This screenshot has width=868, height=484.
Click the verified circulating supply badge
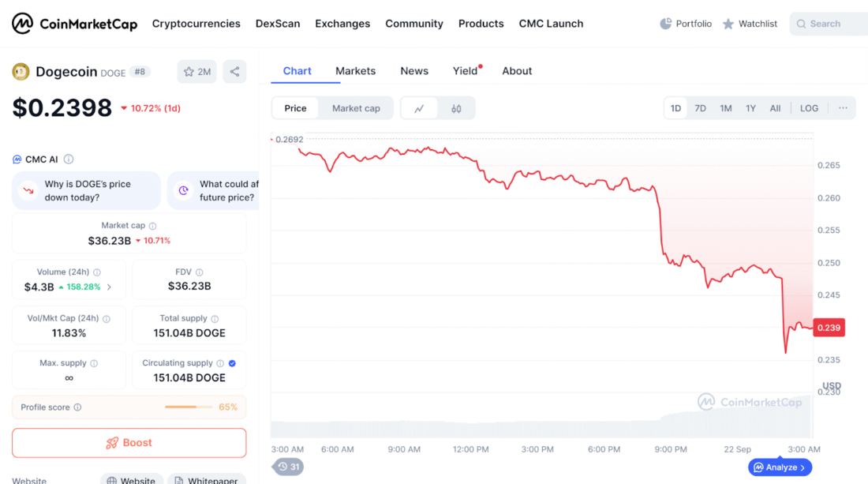(233, 363)
